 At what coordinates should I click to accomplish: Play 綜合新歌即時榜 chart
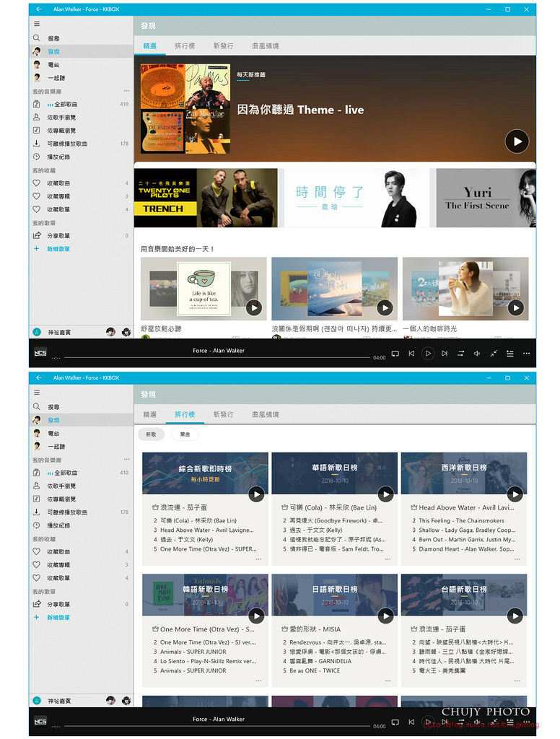pyautogui.click(x=256, y=494)
